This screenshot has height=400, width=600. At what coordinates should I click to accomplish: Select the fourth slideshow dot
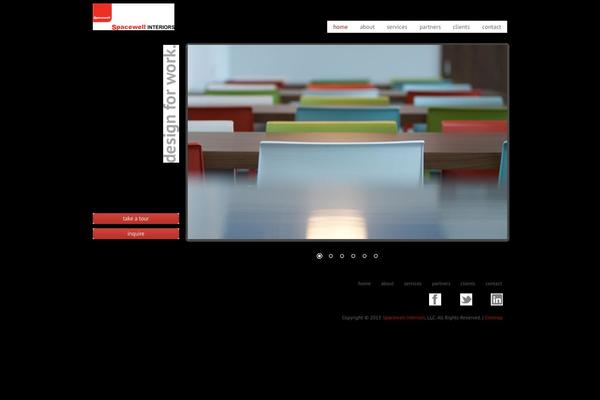pyautogui.click(x=353, y=256)
